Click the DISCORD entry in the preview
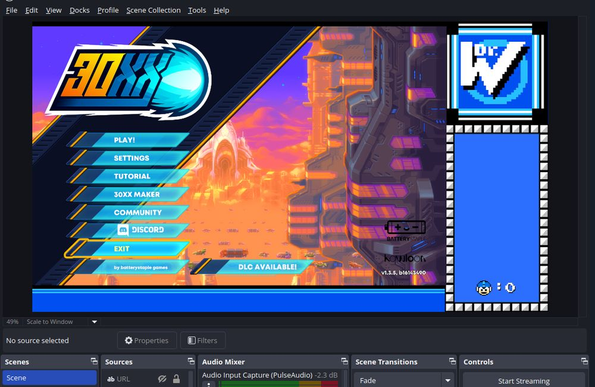595x387 pixels. coord(129,230)
